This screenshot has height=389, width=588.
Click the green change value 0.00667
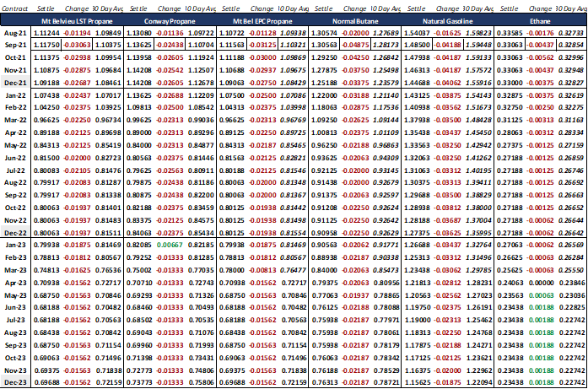coord(170,245)
